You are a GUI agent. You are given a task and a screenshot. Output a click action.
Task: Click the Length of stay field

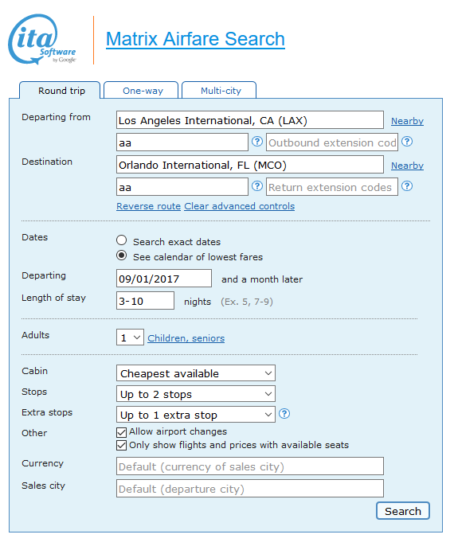click(145, 301)
